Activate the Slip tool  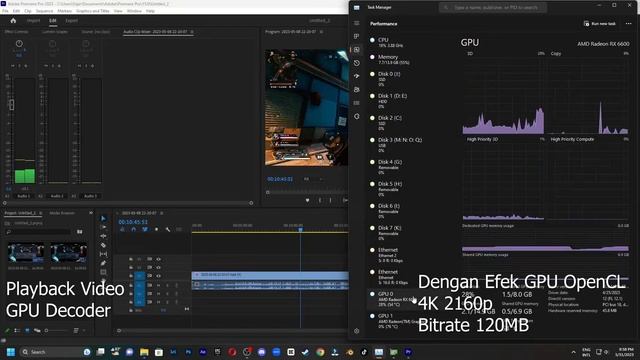click(x=103, y=254)
